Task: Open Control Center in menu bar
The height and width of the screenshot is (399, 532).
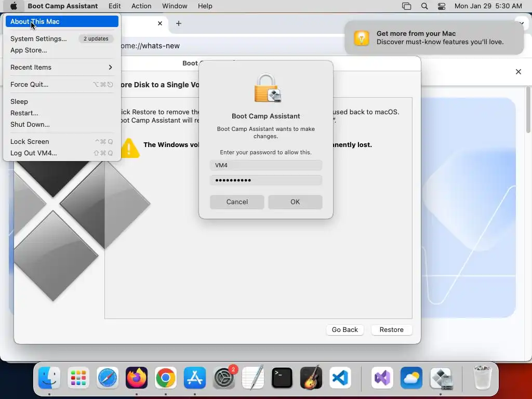Action: coord(442,6)
